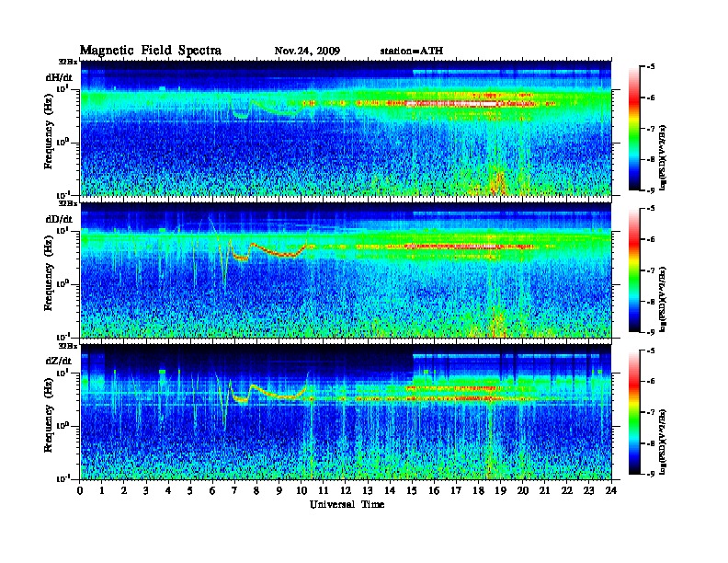Image resolution: width=728 pixels, height=563 pixels.
Task: Click the "-7" label on dD/dt color bar
Action: (x=651, y=270)
